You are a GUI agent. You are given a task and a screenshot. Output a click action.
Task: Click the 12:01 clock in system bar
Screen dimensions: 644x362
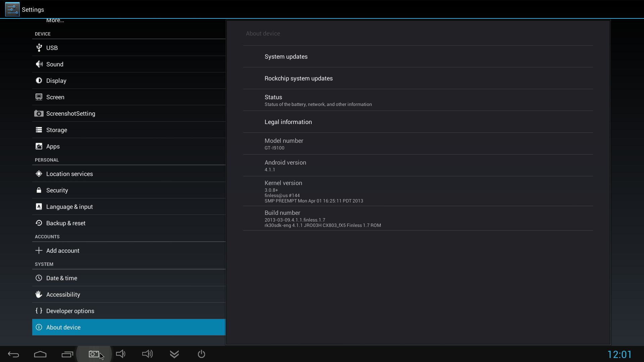619,354
